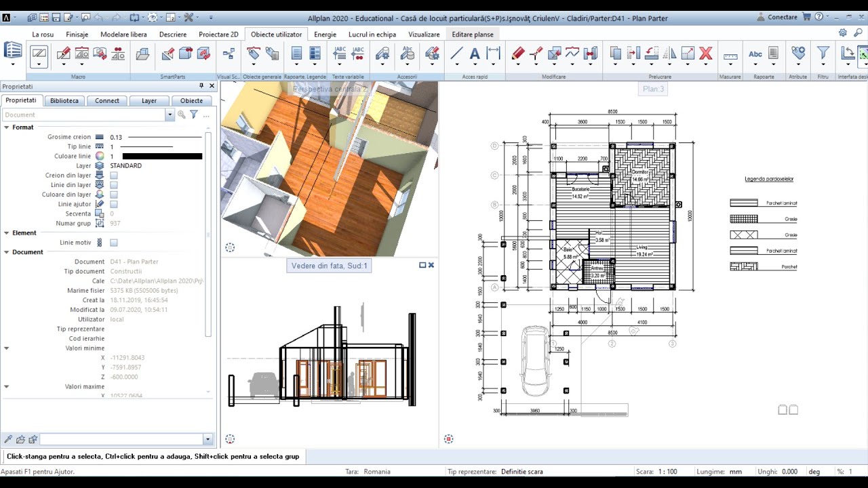The width and height of the screenshot is (868, 488).
Task: Maximize the Vedere din fata viewport
Action: [x=422, y=265]
